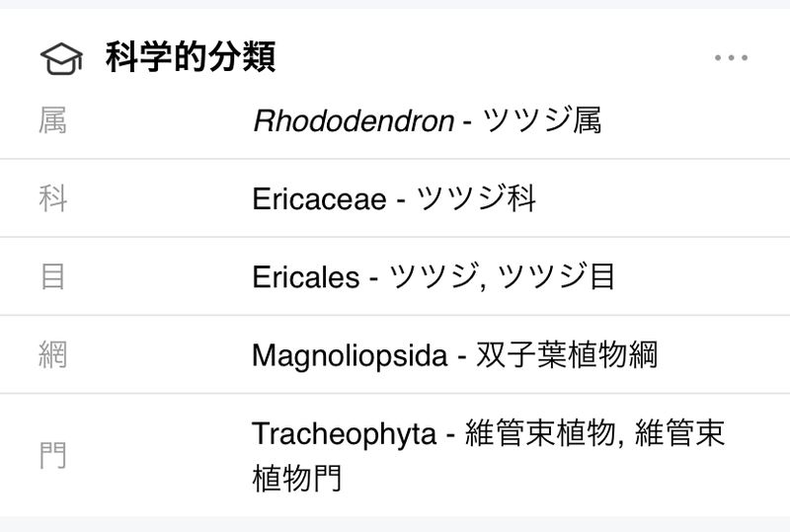Select the 属 rank label
This screenshot has height=532, width=790.
52,120
